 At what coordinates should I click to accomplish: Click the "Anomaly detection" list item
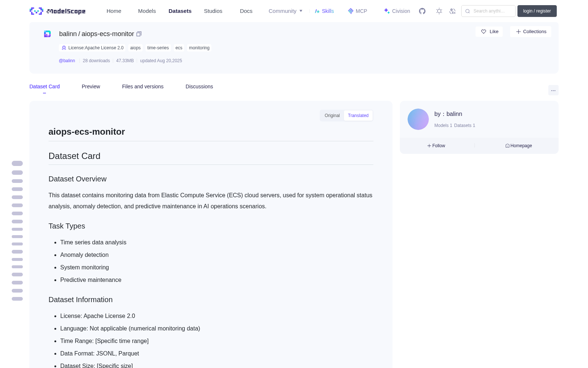(x=85, y=255)
